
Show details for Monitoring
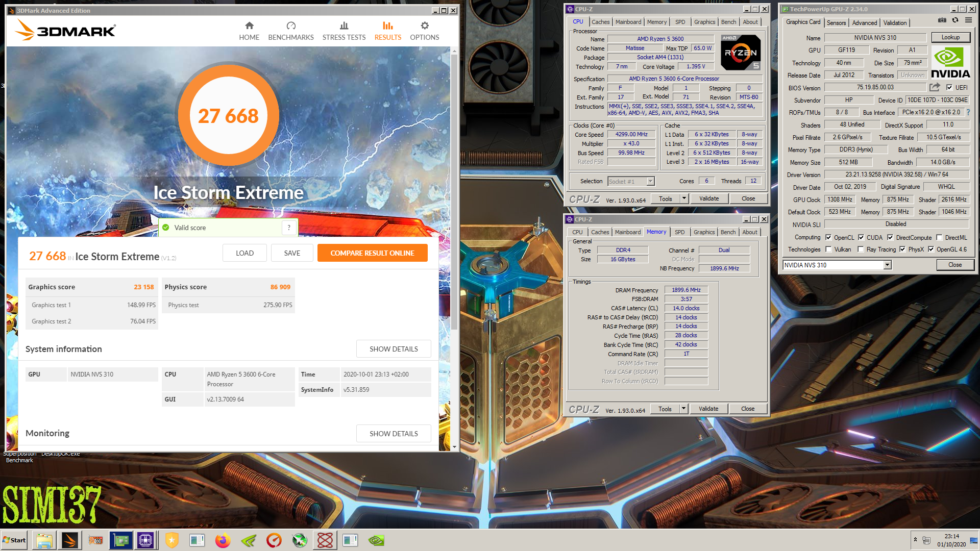coord(394,434)
